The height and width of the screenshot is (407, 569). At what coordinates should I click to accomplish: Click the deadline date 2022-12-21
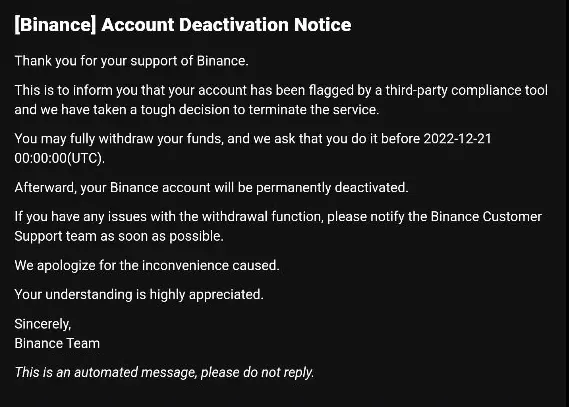457,139
